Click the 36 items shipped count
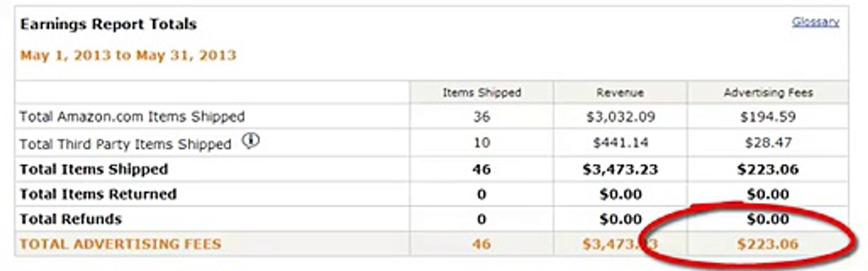The width and height of the screenshot is (868, 271). click(481, 117)
